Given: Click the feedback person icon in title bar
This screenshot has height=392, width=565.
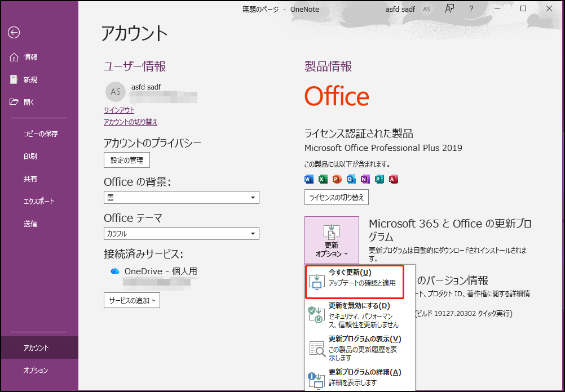Looking at the screenshot, I should 449,9.
